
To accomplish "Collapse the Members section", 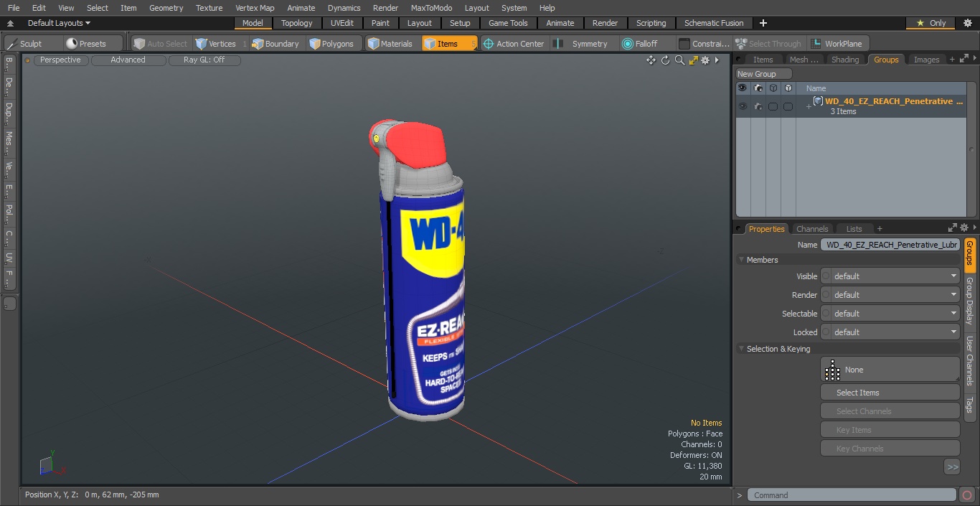I will click(x=741, y=260).
